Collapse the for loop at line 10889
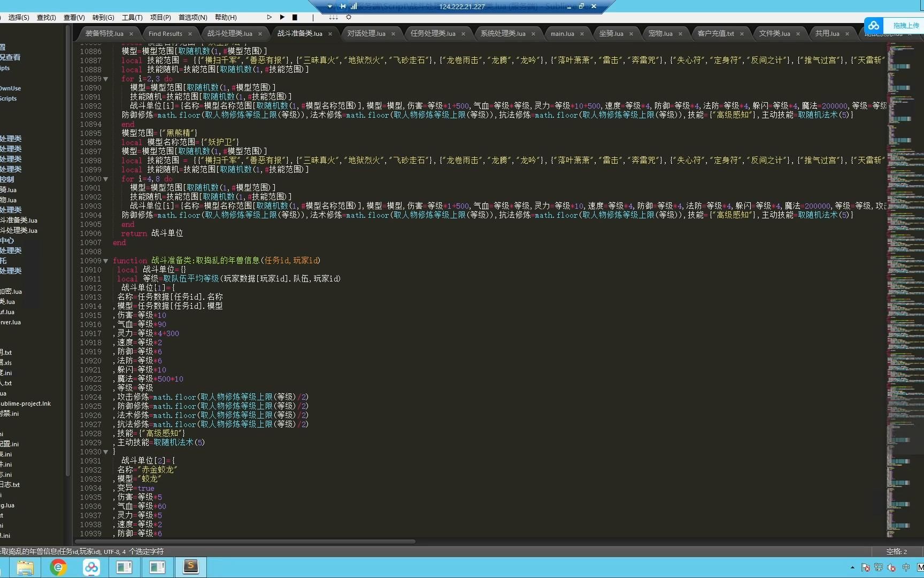Screen dimensions: 924x578 pos(106,79)
